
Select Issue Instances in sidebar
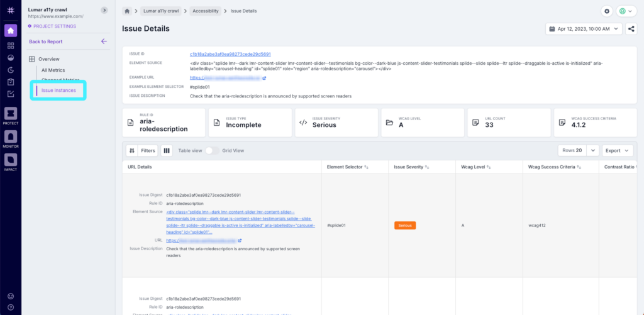coord(58,91)
